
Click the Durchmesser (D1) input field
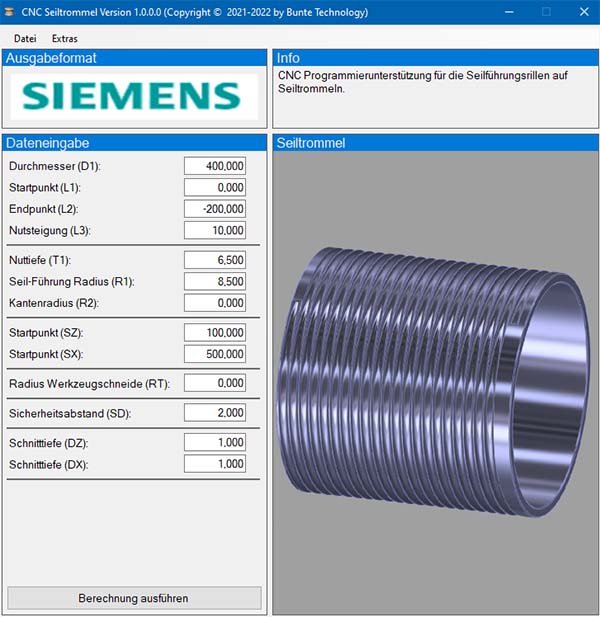tap(215, 166)
